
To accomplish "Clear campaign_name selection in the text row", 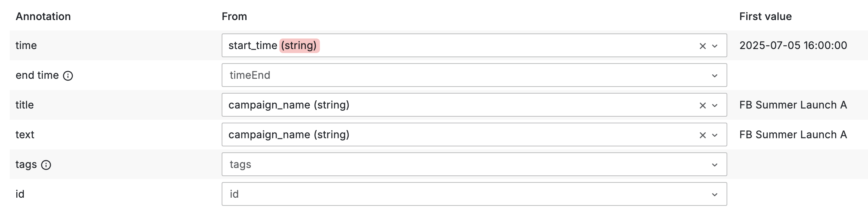I will click(702, 135).
